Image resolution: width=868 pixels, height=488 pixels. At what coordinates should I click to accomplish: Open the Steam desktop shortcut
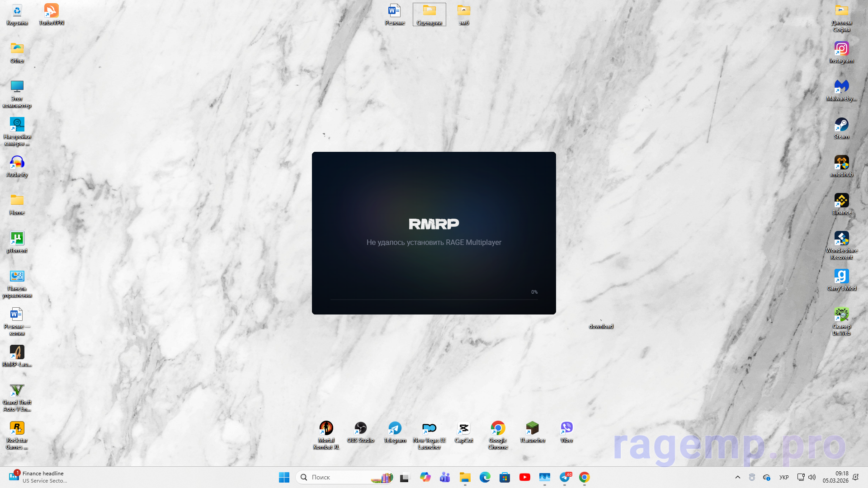click(x=841, y=125)
